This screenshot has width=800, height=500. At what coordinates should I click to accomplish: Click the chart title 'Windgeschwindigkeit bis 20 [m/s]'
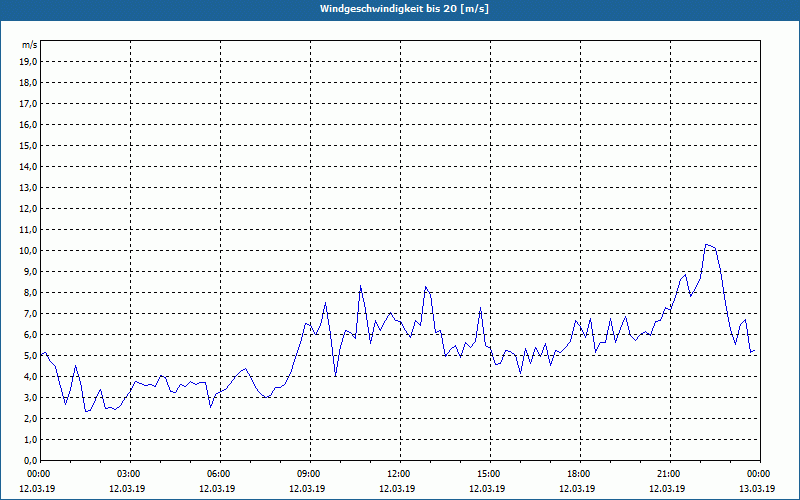tap(404, 9)
